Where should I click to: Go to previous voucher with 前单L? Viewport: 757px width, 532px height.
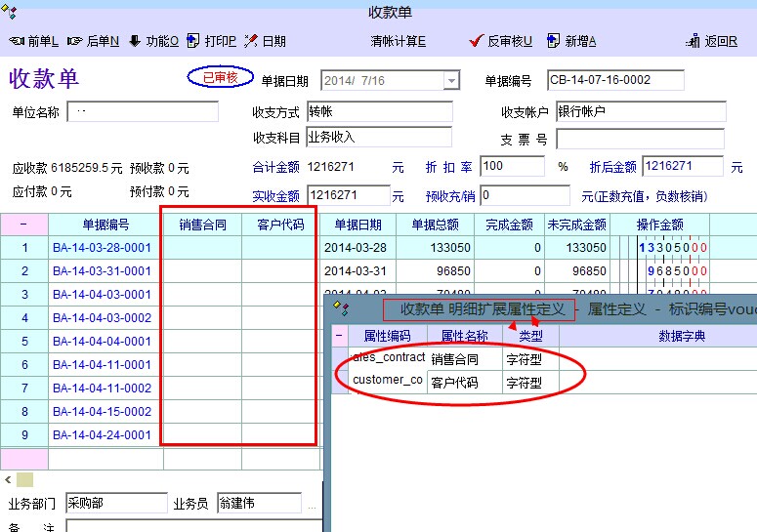[34, 41]
